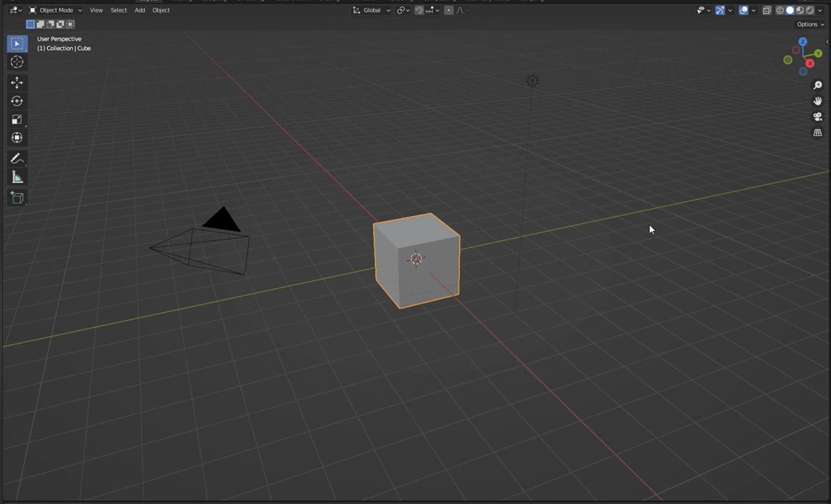This screenshot has height=504, width=831.
Task: Expand the sidebar via small arrow
Action: tap(827, 41)
